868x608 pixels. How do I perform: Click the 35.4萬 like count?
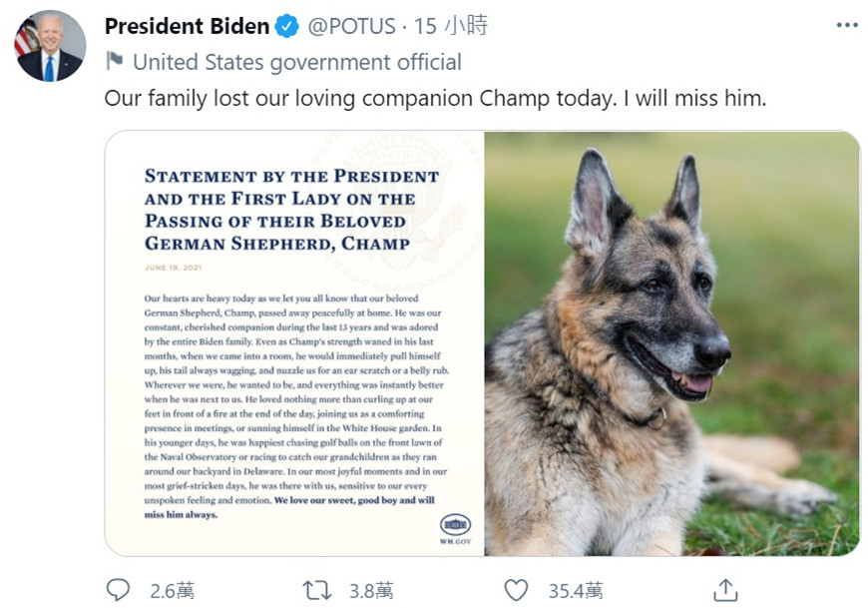pos(576,591)
